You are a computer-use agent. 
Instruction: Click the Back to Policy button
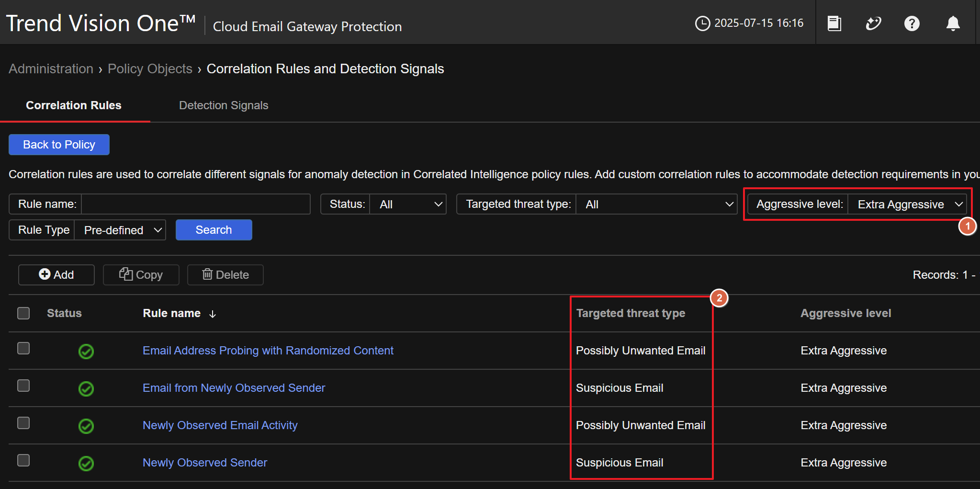pos(59,145)
